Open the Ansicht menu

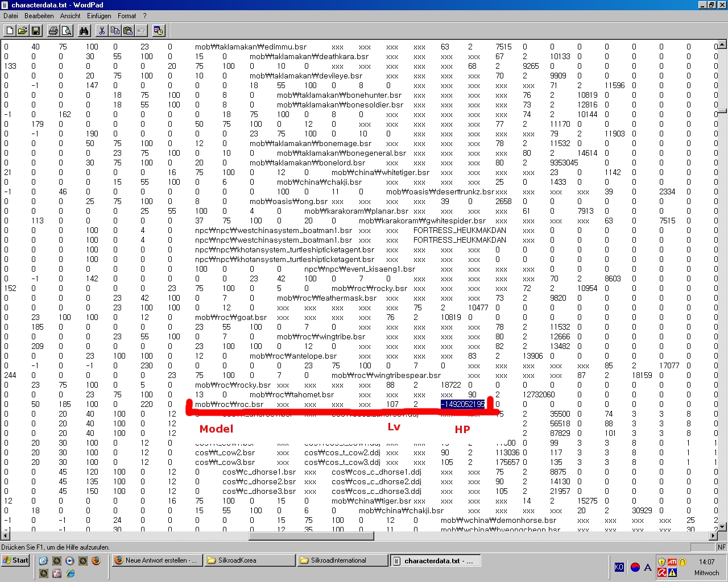[x=71, y=16]
